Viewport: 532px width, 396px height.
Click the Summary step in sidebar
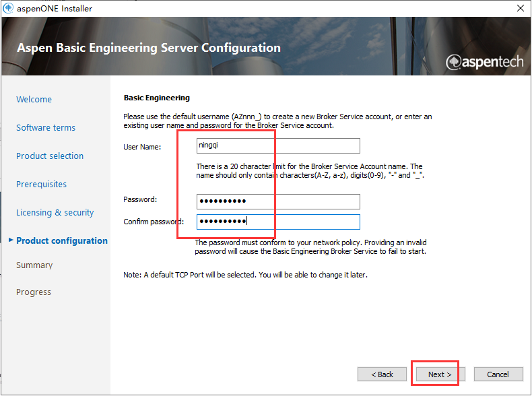pos(34,265)
